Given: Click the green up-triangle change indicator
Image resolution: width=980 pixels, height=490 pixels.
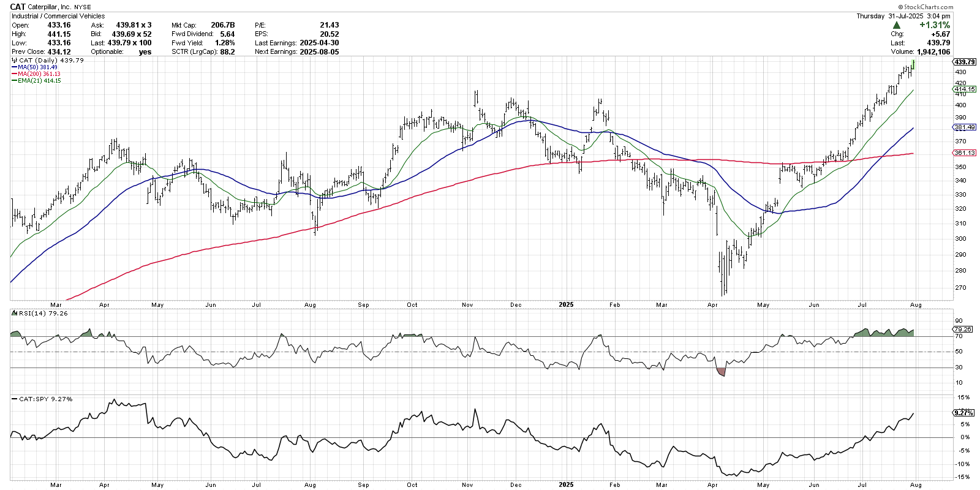Looking at the screenshot, I should click(897, 25).
